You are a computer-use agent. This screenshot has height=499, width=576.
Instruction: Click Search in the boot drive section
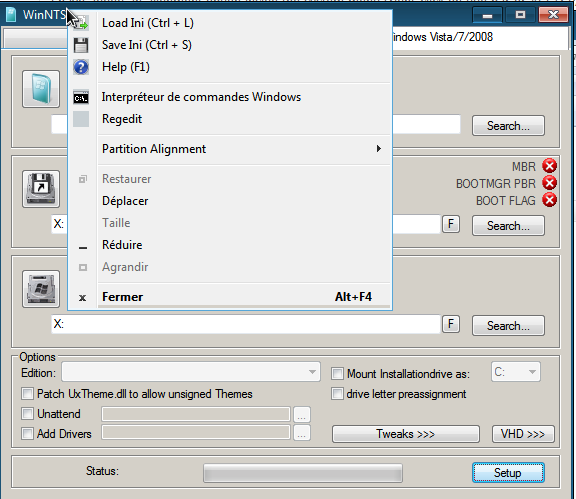(508, 226)
